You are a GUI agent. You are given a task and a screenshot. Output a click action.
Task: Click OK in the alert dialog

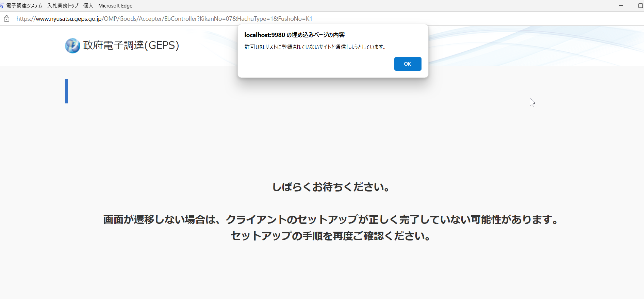tap(408, 64)
